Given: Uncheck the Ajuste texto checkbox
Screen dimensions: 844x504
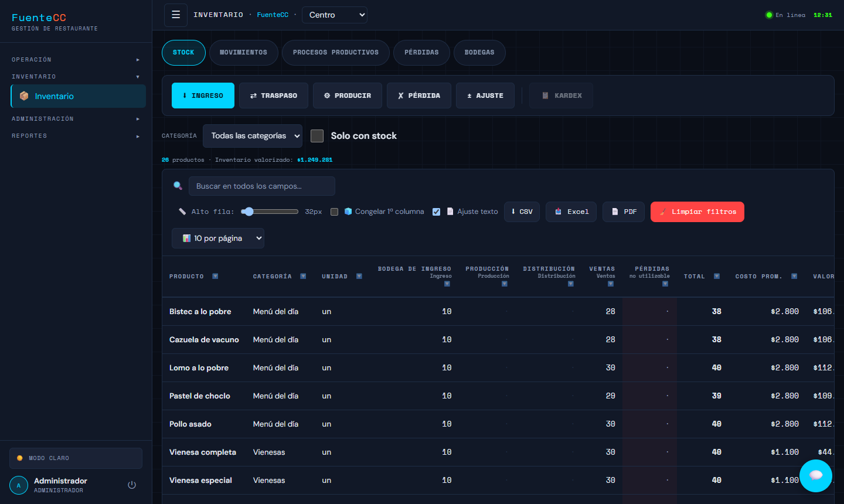Looking at the screenshot, I should (x=436, y=212).
